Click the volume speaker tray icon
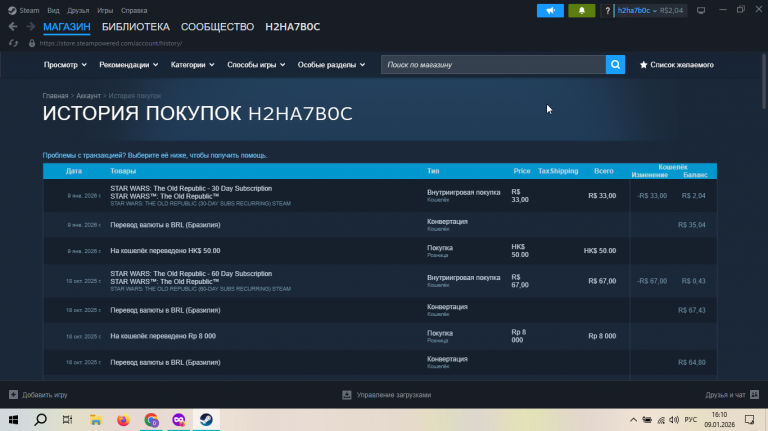 [x=674, y=420]
